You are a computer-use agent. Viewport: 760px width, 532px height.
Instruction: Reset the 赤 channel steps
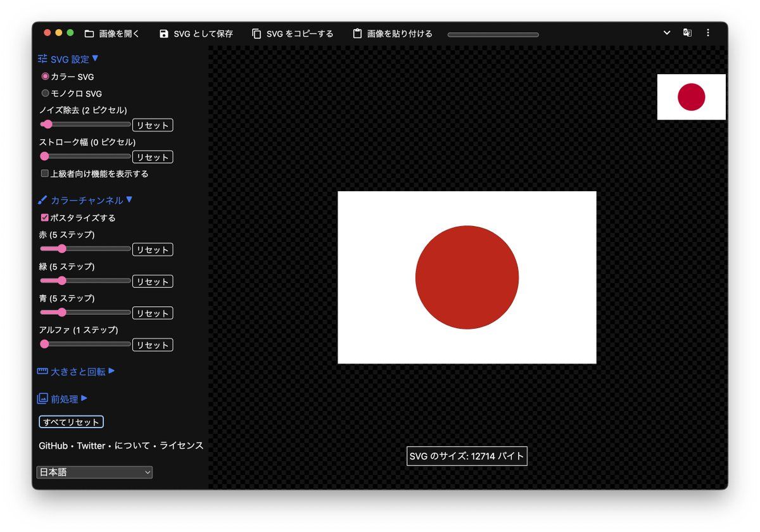click(x=153, y=250)
